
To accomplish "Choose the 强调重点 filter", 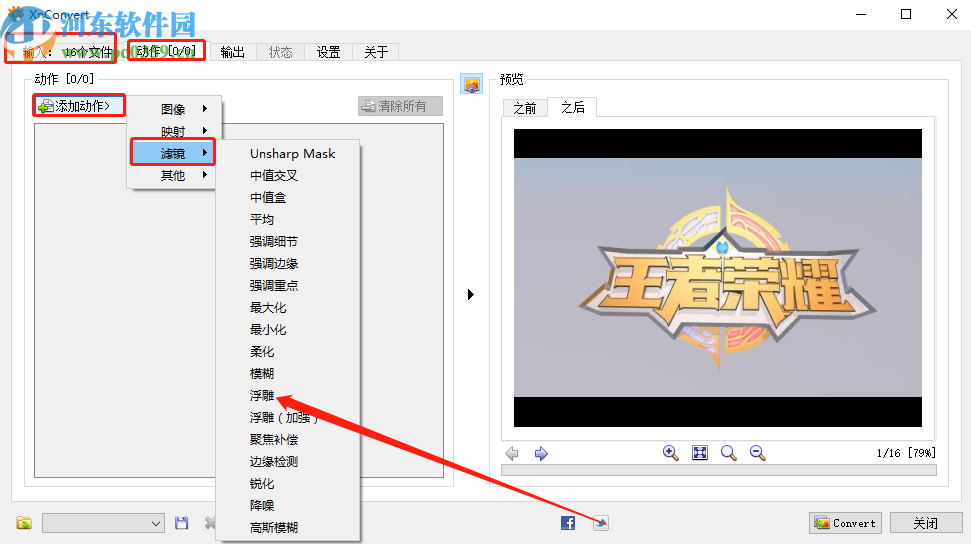I will (274, 286).
